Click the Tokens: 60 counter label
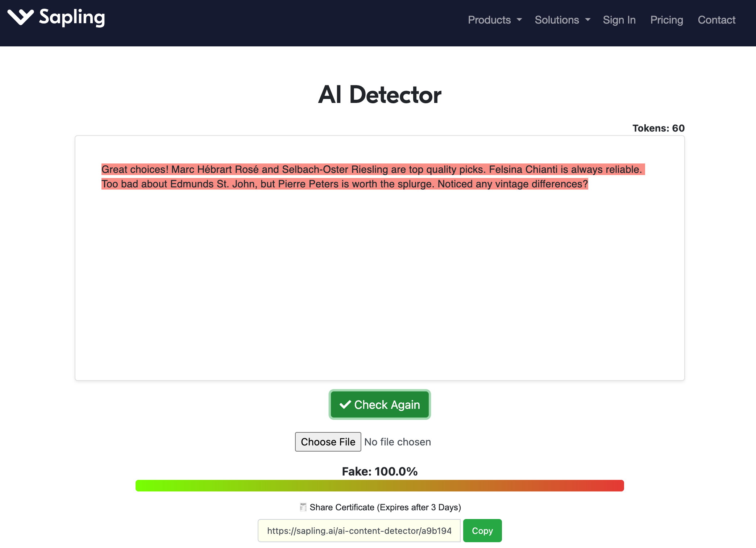The image size is (756, 548). (x=659, y=128)
